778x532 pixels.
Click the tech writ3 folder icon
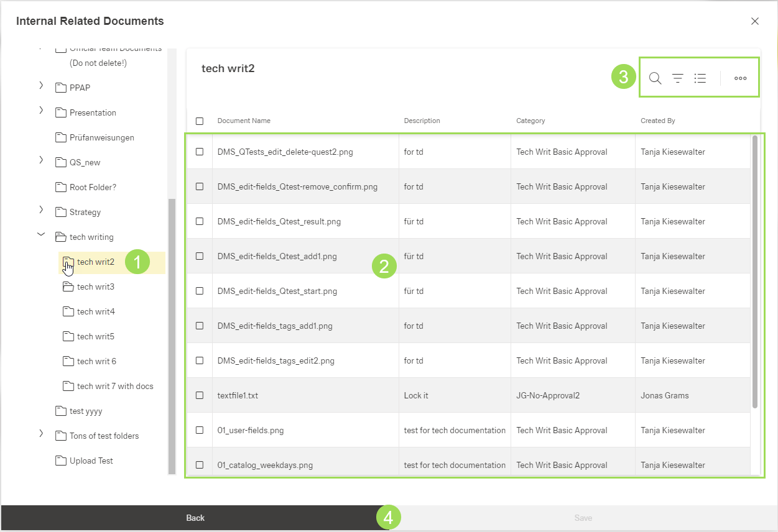(68, 287)
